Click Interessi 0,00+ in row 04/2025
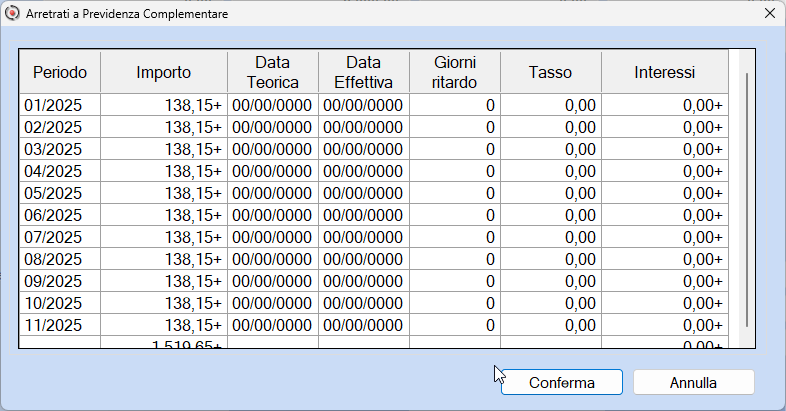The image size is (786, 411). 665,171
